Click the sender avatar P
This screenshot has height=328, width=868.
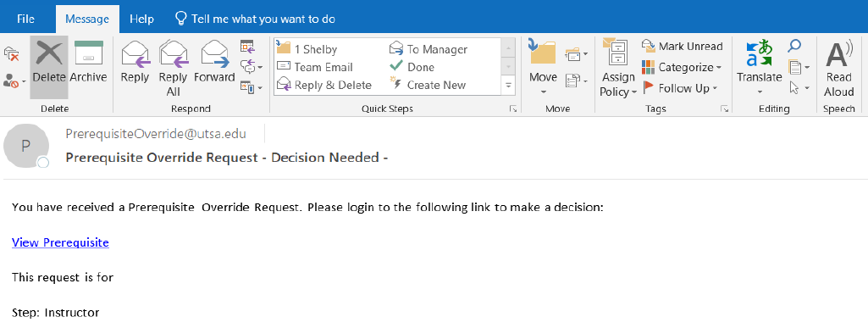pyautogui.click(x=26, y=146)
